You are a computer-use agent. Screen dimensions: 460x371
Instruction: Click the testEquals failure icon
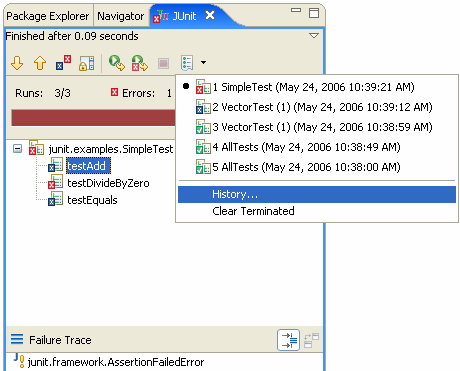coord(55,198)
